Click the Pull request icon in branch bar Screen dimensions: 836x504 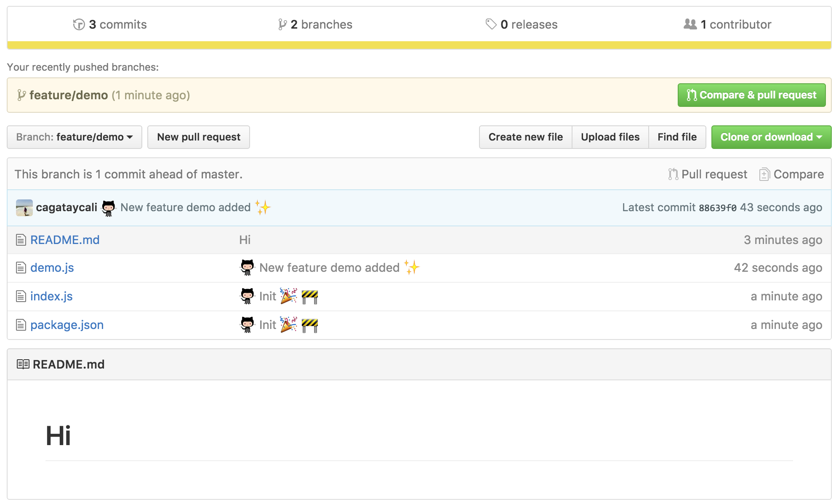point(673,174)
